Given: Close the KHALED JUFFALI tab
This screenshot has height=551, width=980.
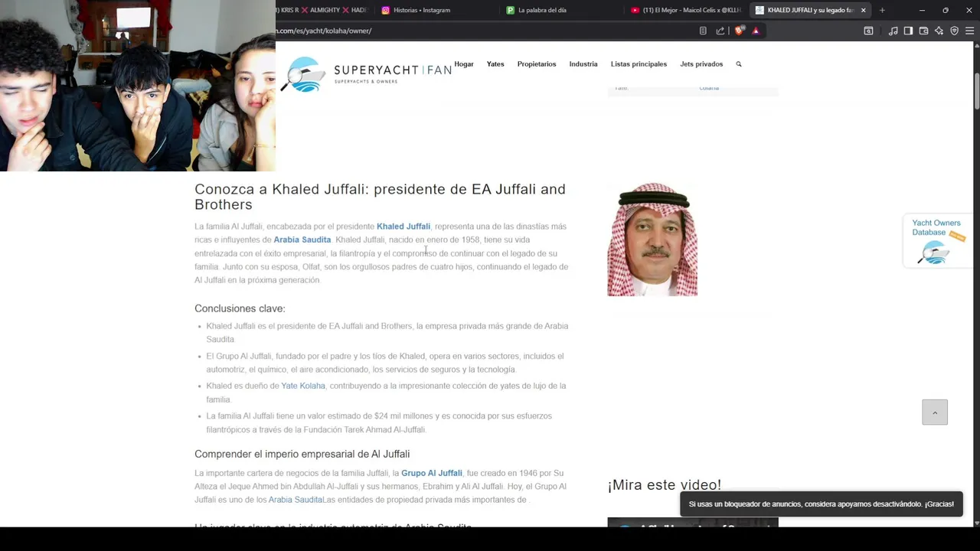Looking at the screenshot, I should click(864, 10).
